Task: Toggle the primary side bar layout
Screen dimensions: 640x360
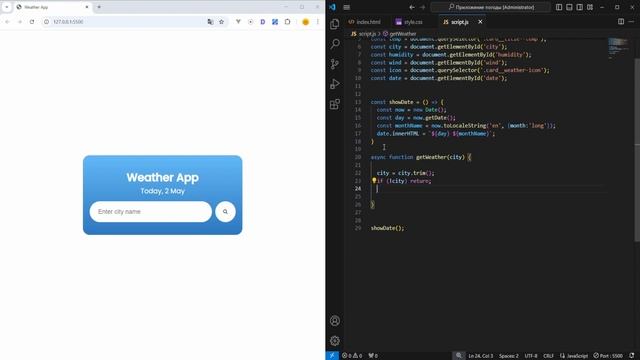Action: (559, 7)
